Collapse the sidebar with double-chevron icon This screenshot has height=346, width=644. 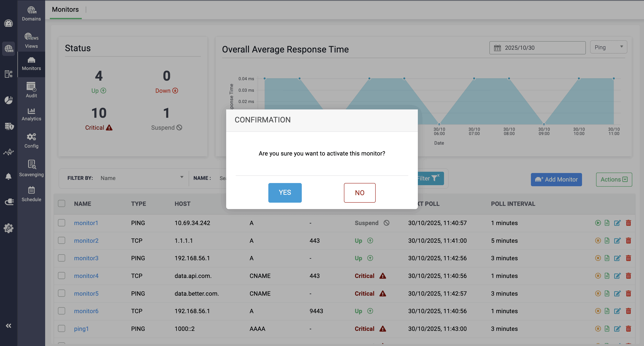9,326
